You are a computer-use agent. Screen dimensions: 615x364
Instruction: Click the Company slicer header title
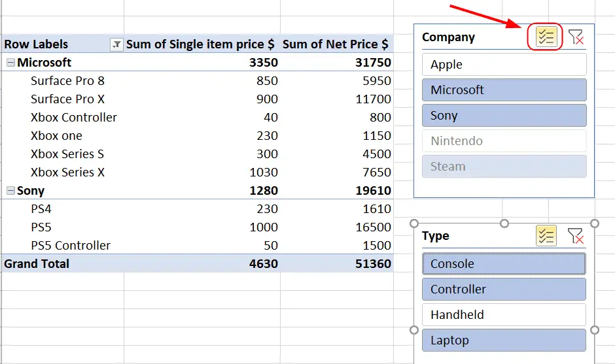448,37
